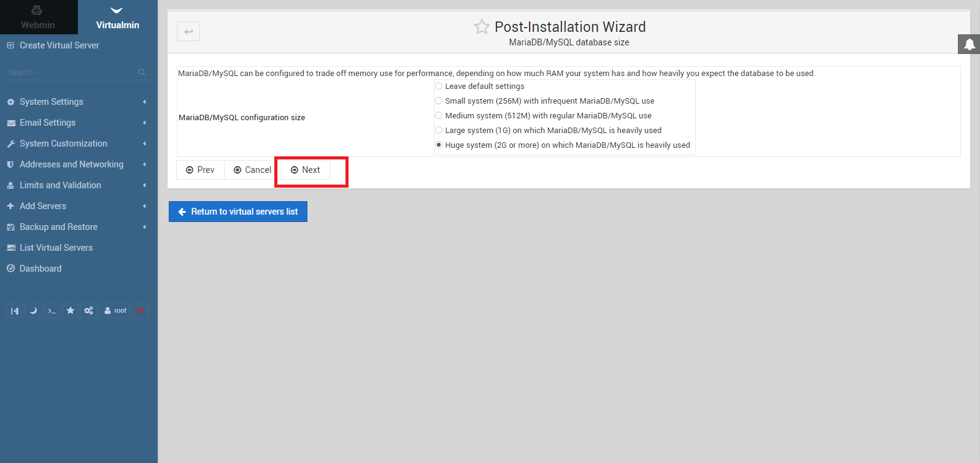Click 'MariaDB/MySQL configuration size' label
The height and width of the screenshot is (463, 980).
242,118
